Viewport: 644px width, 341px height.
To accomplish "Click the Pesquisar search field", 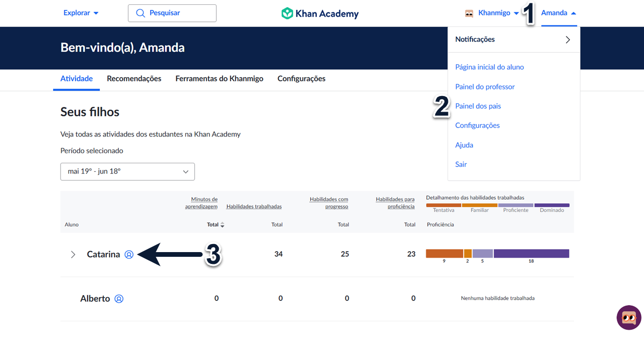I will click(x=172, y=13).
